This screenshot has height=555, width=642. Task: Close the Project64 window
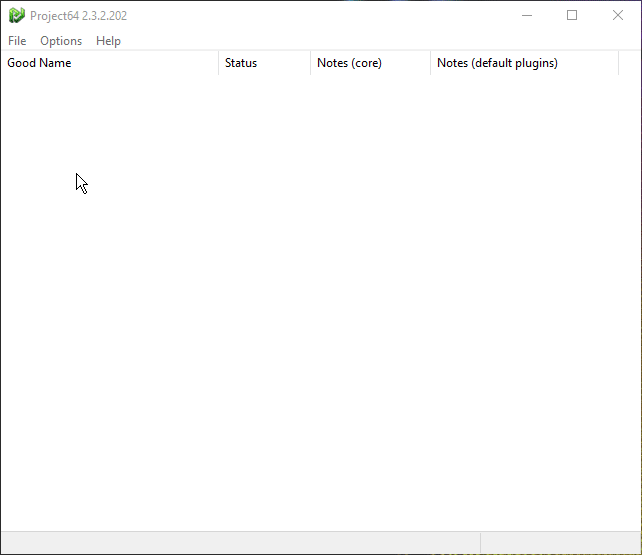618,15
